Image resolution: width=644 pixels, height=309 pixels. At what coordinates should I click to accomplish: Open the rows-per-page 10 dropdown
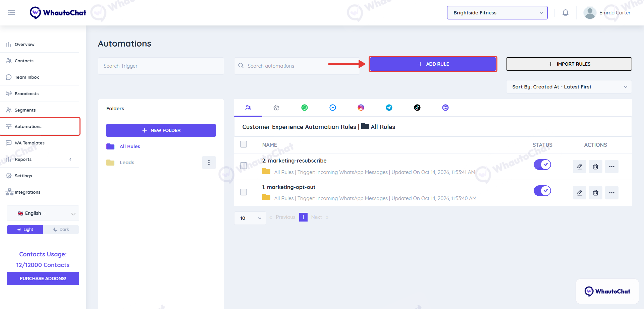coord(250,218)
